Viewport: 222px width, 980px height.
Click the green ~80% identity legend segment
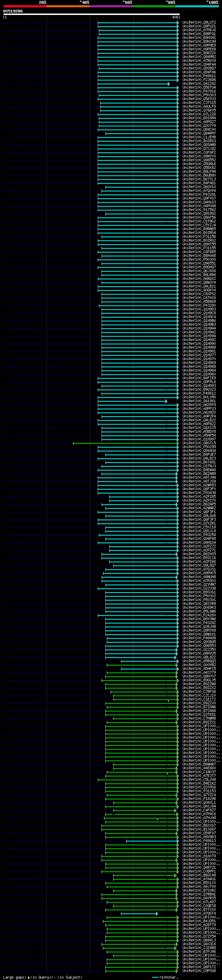[154, 6]
